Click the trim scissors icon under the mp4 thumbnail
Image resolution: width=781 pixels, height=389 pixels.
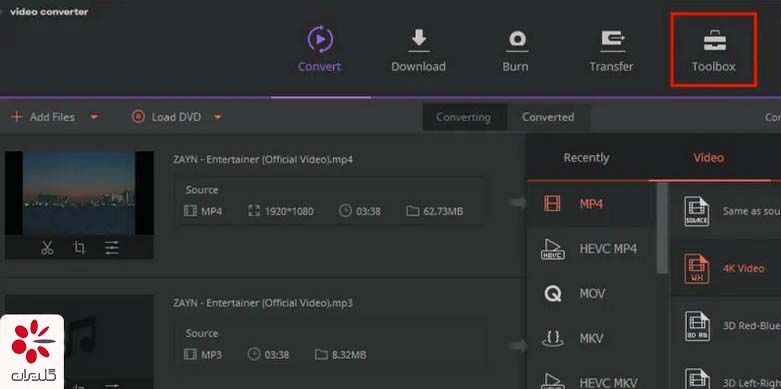click(47, 248)
